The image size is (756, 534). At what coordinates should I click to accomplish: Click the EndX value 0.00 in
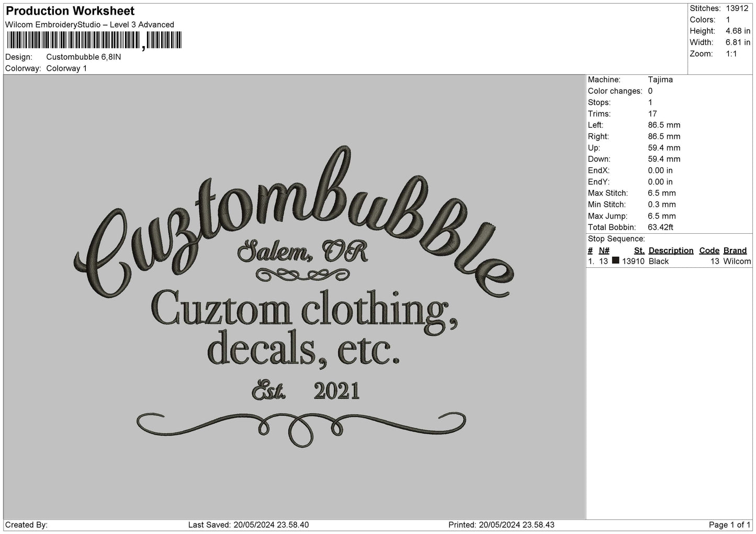(660, 171)
